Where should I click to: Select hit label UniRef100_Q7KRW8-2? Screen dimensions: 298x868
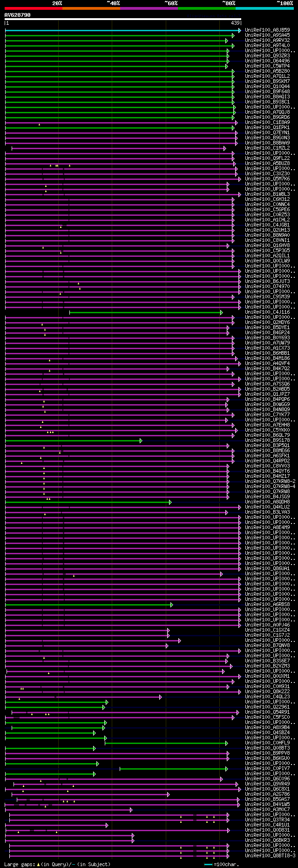point(270,482)
